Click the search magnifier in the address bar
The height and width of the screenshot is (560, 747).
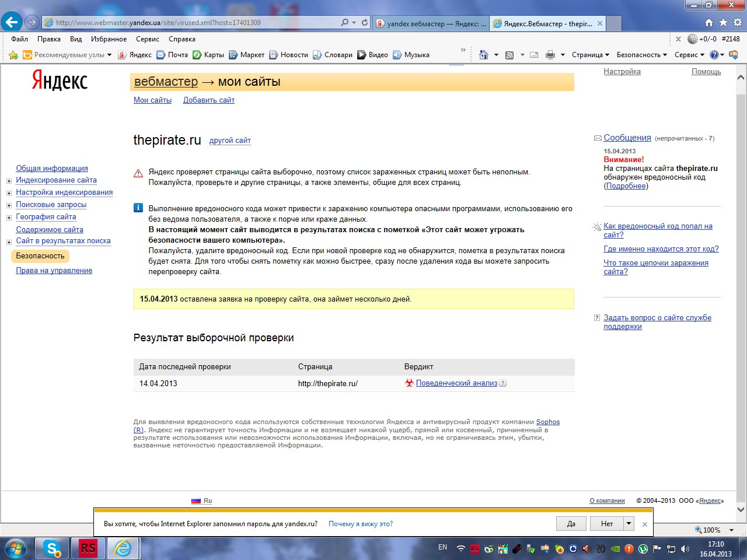(344, 22)
